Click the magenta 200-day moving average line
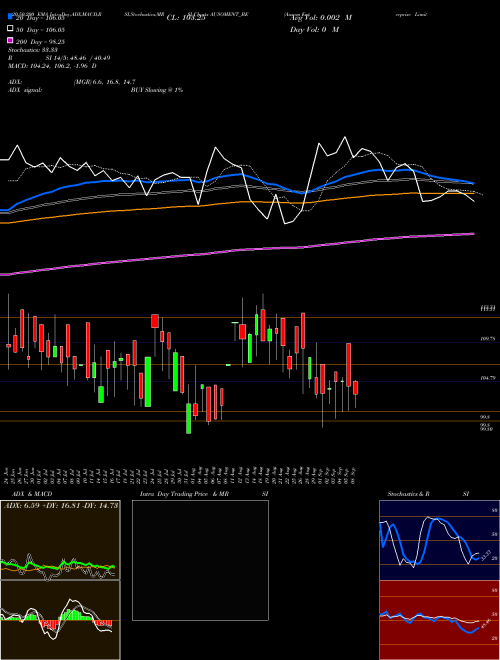The image size is (500, 660). [236, 250]
